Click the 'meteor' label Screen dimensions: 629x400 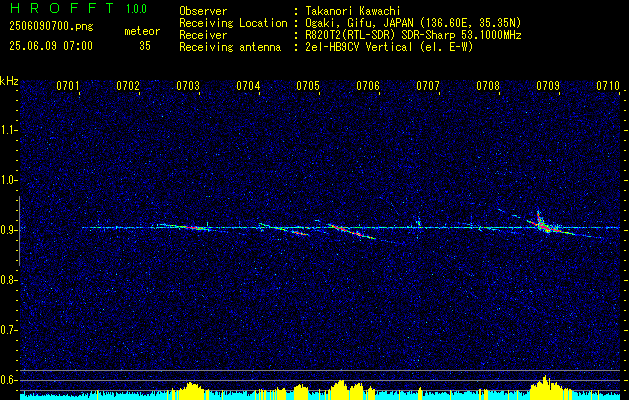(x=142, y=31)
